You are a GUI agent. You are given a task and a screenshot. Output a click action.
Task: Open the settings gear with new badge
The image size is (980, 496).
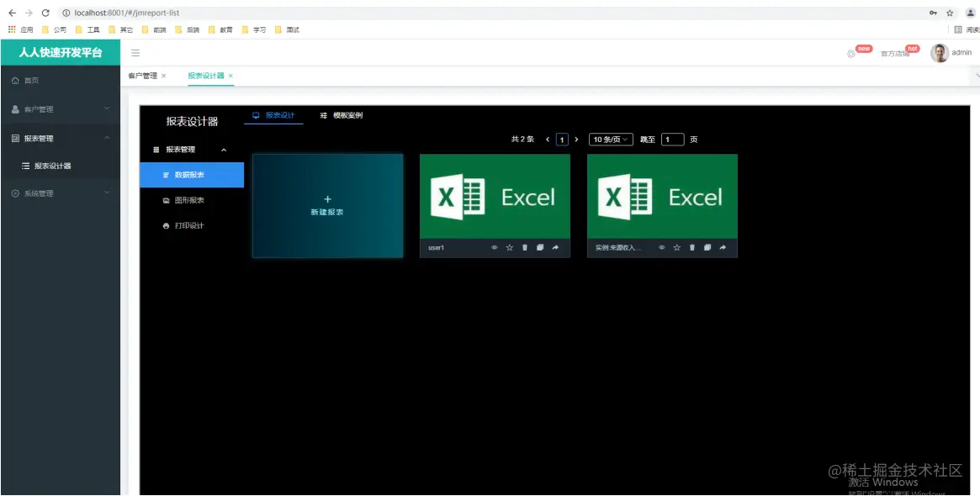pyautogui.click(x=850, y=54)
